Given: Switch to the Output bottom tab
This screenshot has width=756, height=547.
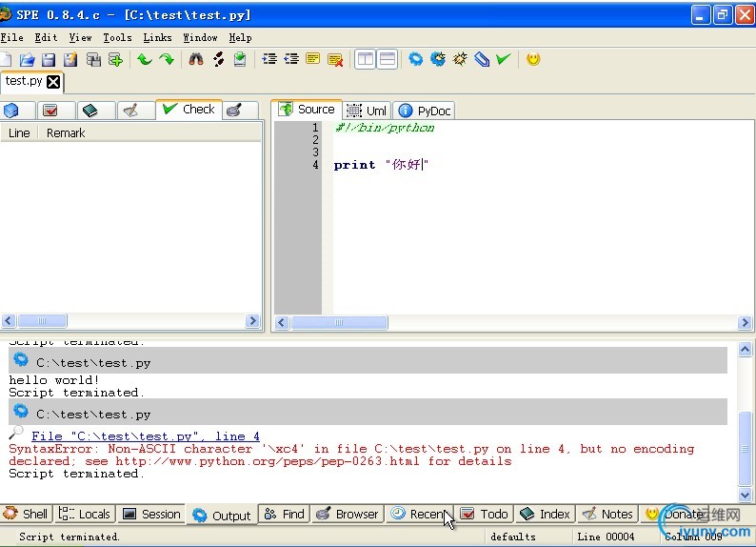Looking at the screenshot, I should pos(222,516).
